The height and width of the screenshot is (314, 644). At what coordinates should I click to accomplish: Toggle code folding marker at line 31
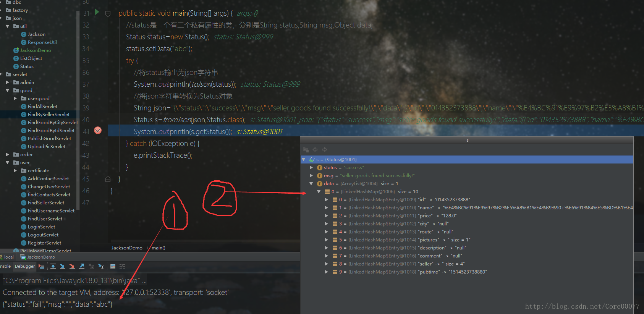tap(108, 14)
